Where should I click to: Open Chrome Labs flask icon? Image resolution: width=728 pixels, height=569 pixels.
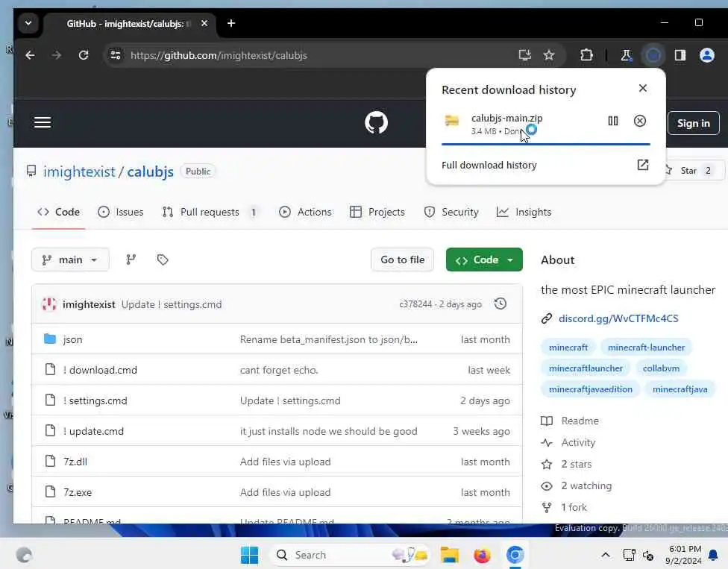pos(627,55)
